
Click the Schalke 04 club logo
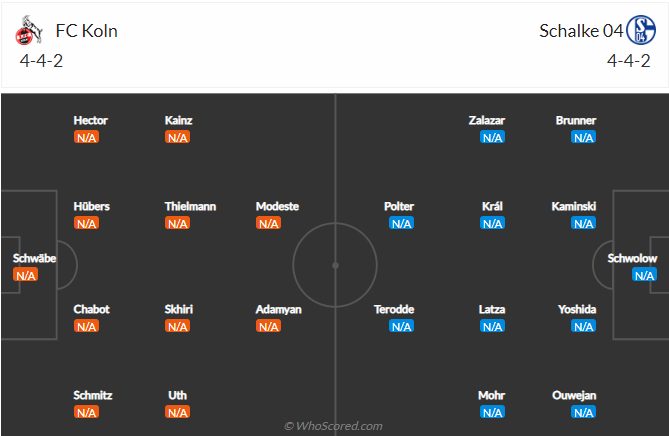coord(641,30)
